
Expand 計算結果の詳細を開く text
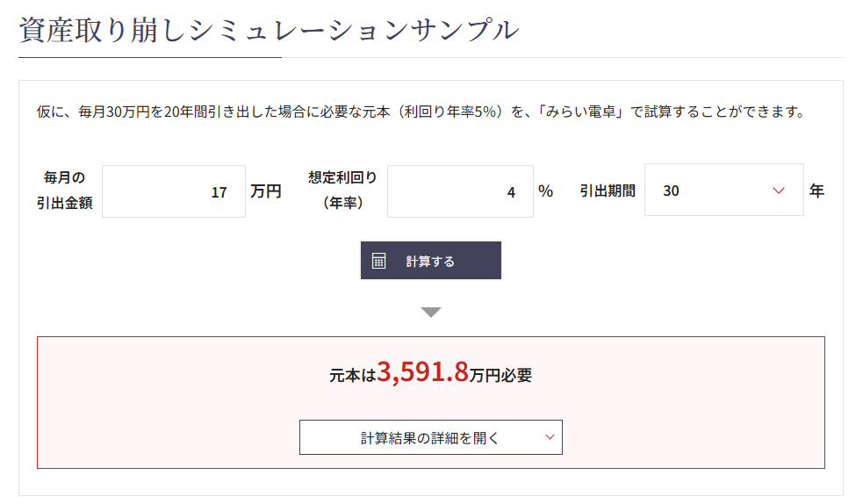pyautogui.click(x=429, y=437)
